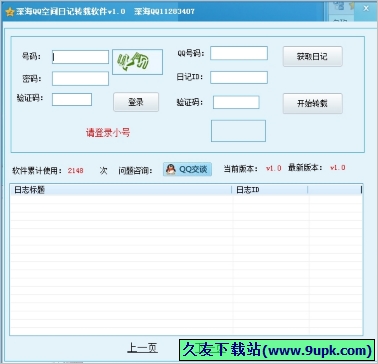
Task: Focus the 日记ID input field
Action: coord(239,77)
